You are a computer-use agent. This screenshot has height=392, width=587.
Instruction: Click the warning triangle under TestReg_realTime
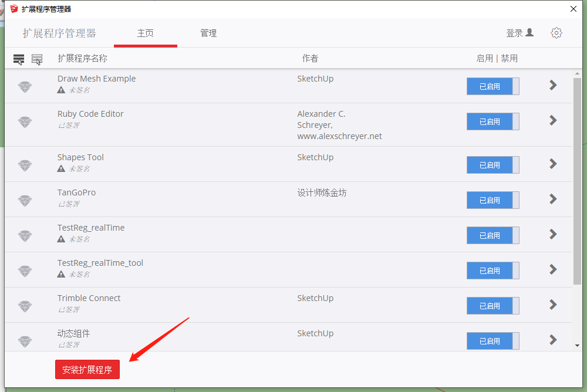(61, 239)
